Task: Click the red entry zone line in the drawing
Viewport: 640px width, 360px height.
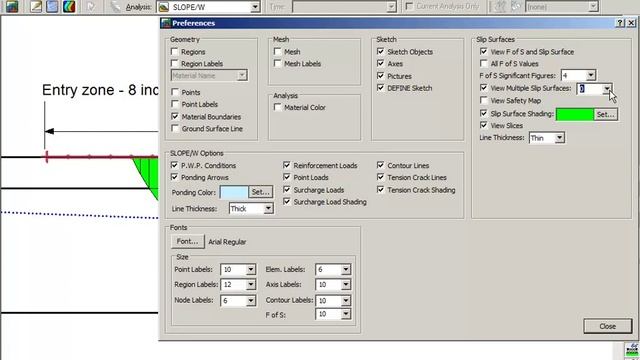Action: pos(101,157)
